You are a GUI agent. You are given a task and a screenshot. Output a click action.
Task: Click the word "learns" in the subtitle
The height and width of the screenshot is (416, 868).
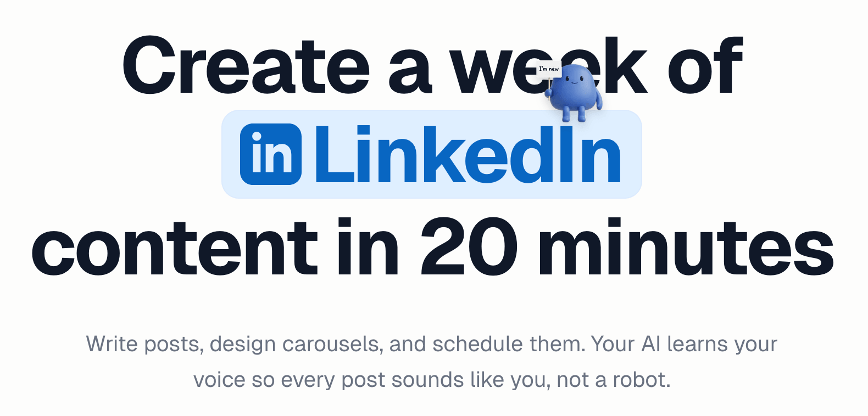coord(697,344)
